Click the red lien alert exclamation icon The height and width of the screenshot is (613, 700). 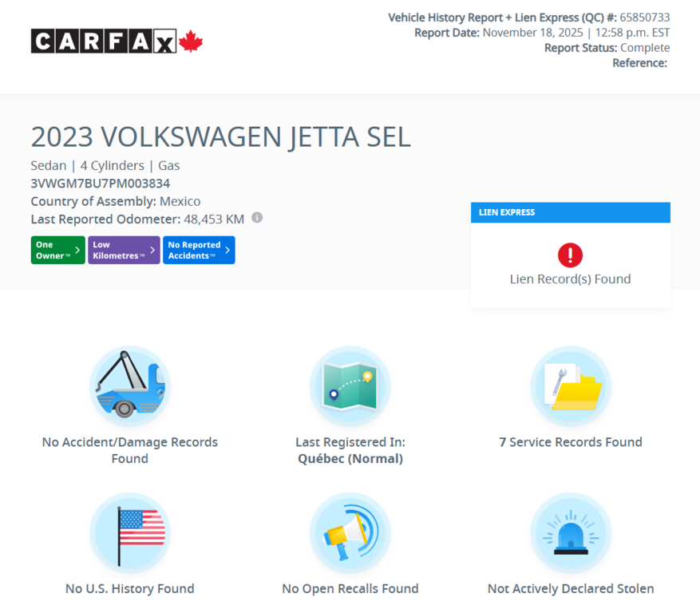click(569, 255)
